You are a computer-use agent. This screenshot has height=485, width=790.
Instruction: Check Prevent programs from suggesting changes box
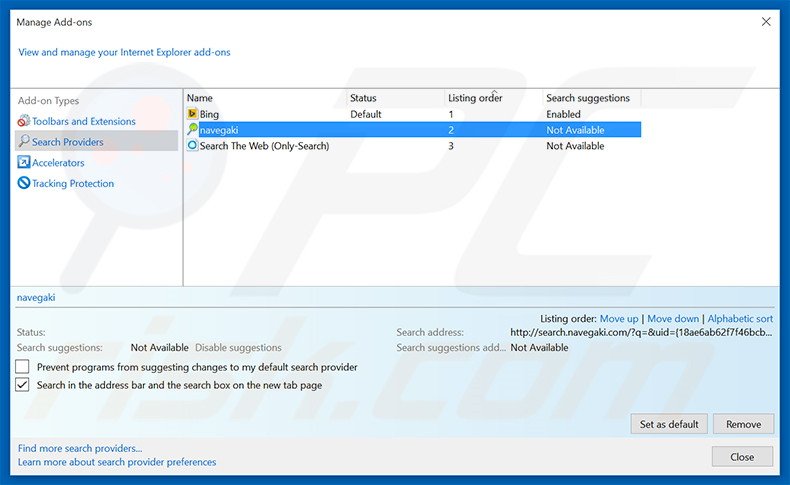pyautogui.click(x=22, y=367)
